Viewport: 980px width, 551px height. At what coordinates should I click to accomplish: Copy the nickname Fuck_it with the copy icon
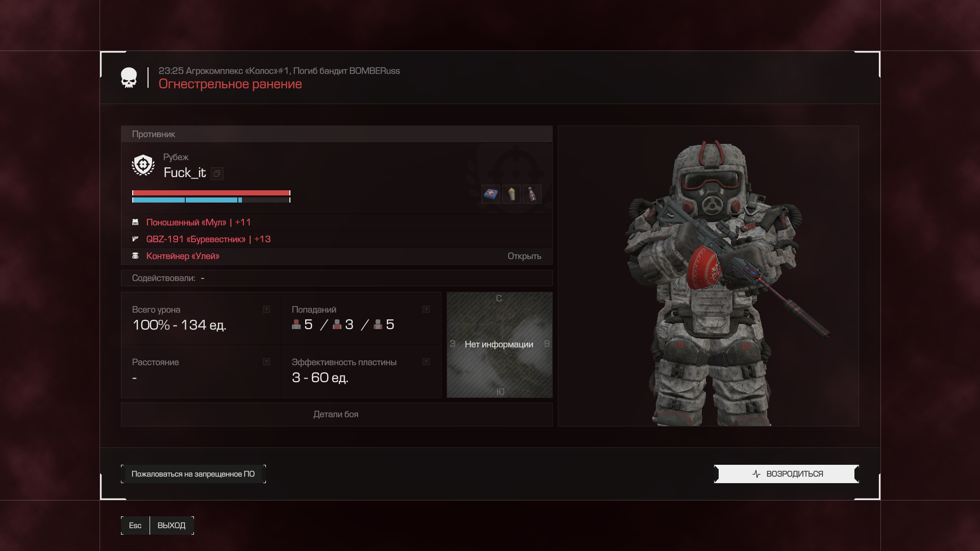coord(217,174)
